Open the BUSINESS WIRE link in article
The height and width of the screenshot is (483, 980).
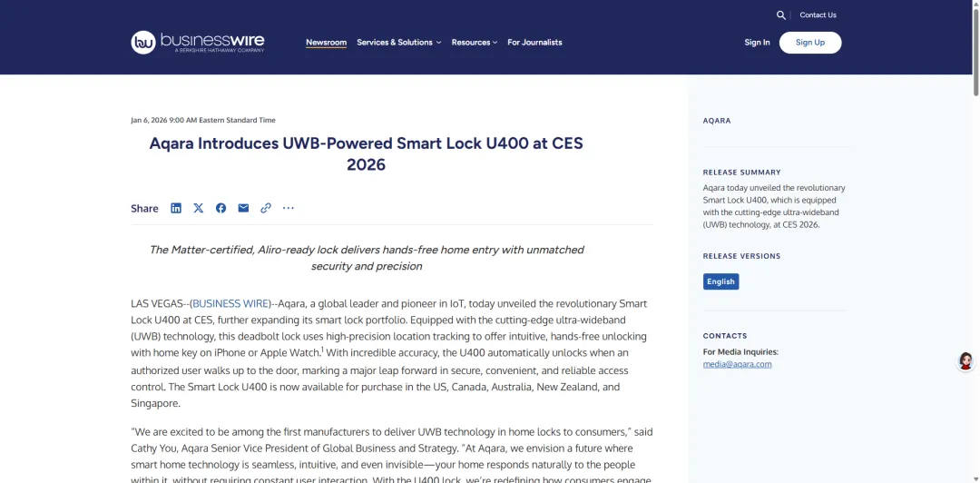[x=230, y=303]
